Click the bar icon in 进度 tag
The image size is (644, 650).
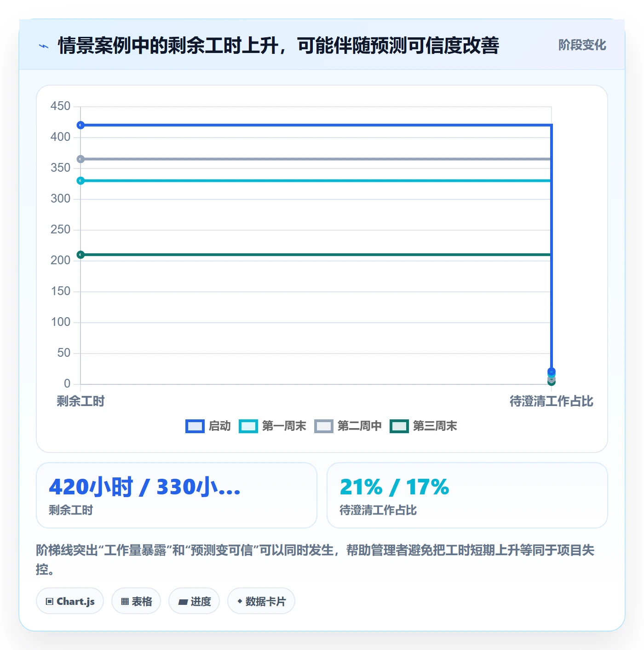point(183,602)
